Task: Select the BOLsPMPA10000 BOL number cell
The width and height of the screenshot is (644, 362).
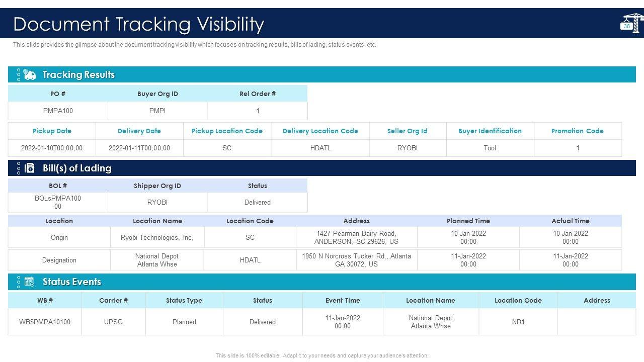Action: point(58,202)
